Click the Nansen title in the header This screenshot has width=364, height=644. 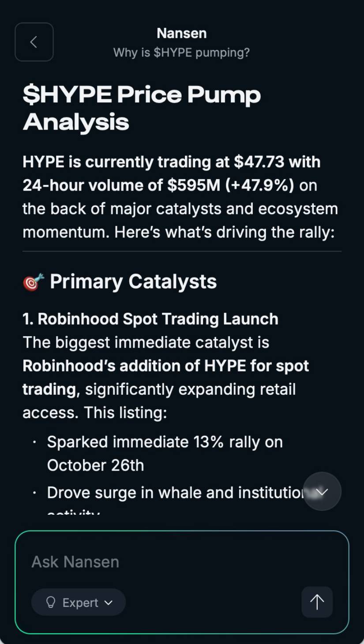point(181,33)
